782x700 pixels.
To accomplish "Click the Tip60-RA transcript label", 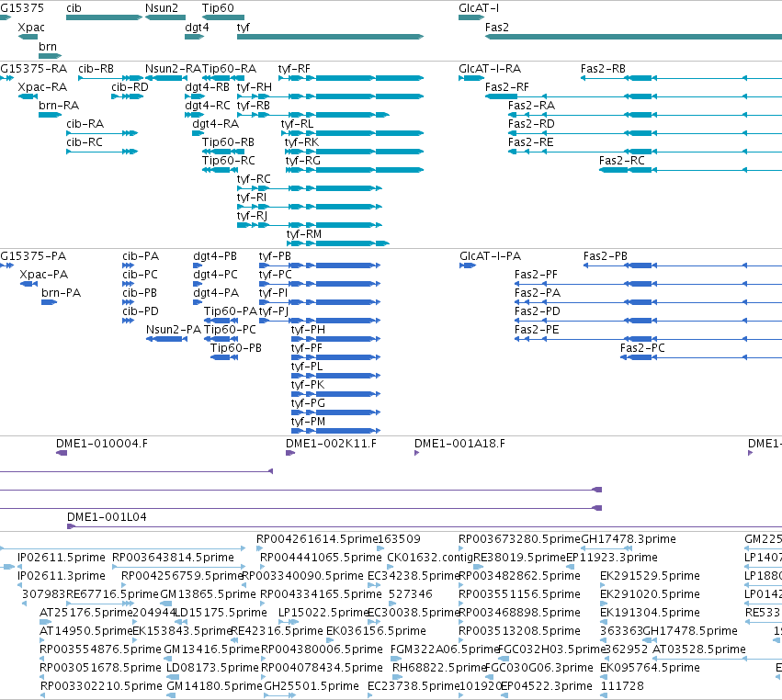I will (230, 69).
